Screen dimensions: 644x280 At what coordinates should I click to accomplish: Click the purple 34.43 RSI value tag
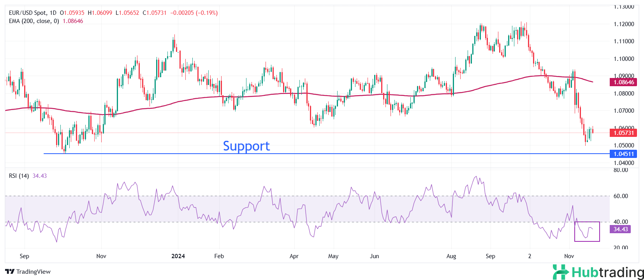point(621,229)
